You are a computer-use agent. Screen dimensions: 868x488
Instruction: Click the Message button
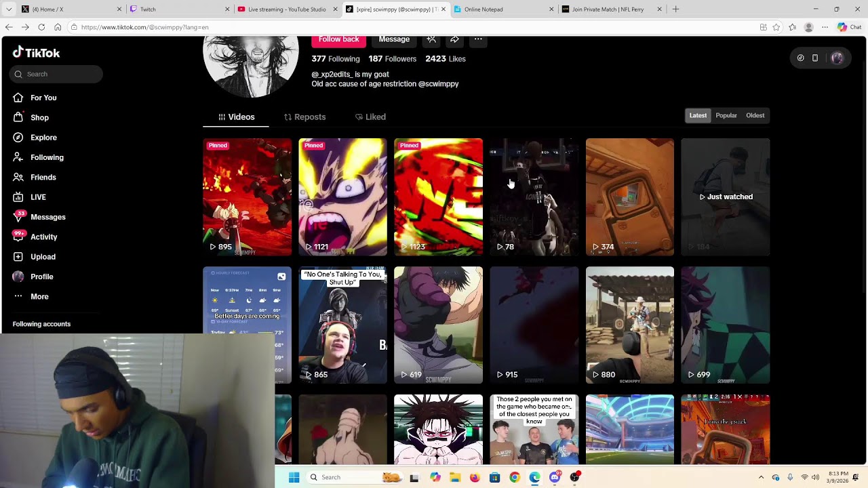click(394, 40)
